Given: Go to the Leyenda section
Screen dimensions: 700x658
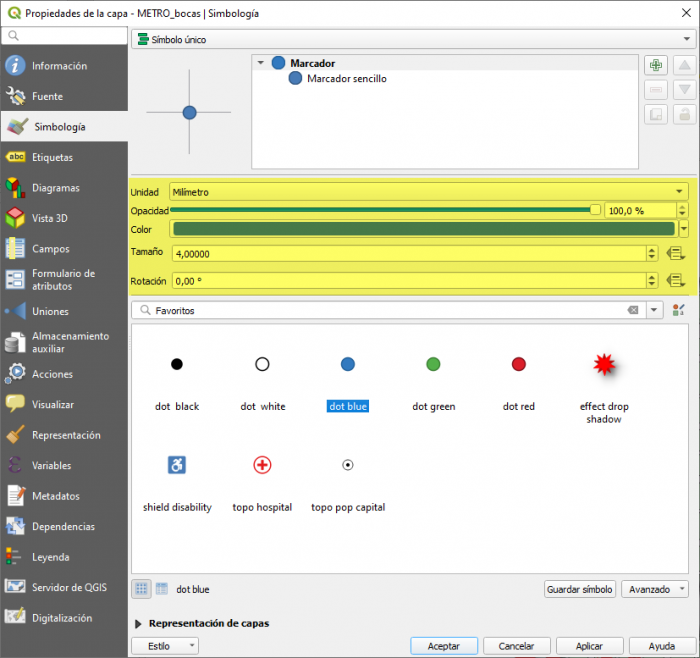Looking at the screenshot, I should 52,557.
